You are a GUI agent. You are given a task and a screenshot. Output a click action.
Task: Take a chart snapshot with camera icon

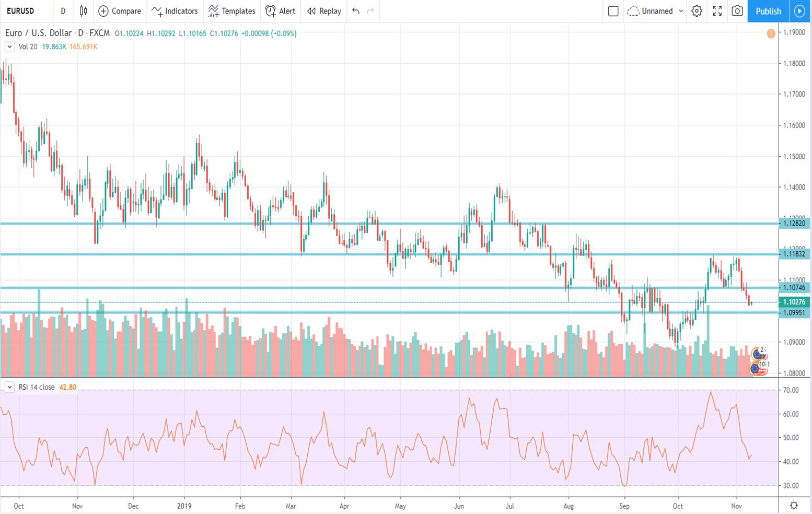737,11
